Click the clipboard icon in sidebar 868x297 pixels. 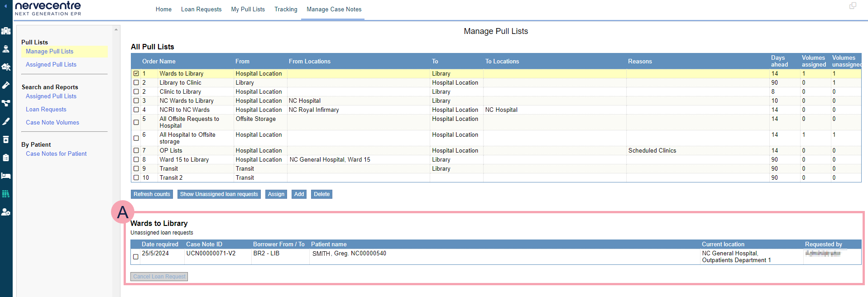pyautogui.click(x=6, y=158)
